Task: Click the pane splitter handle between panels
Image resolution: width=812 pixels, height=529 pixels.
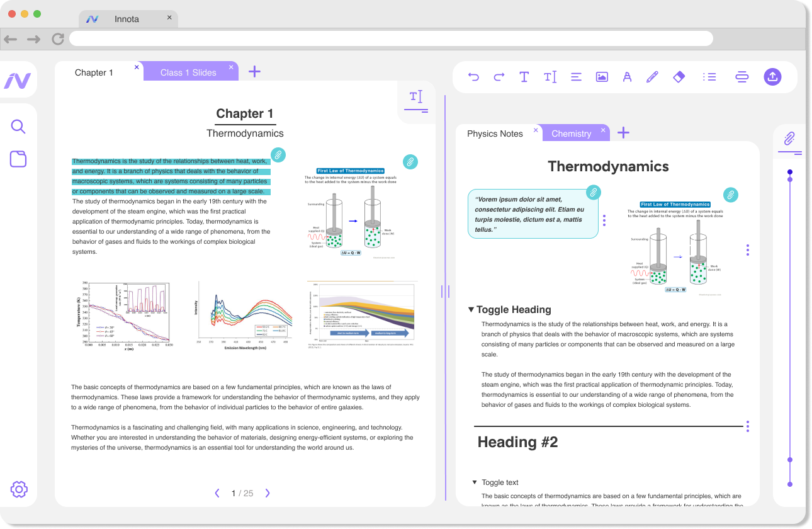Action: tap(445, 291)
